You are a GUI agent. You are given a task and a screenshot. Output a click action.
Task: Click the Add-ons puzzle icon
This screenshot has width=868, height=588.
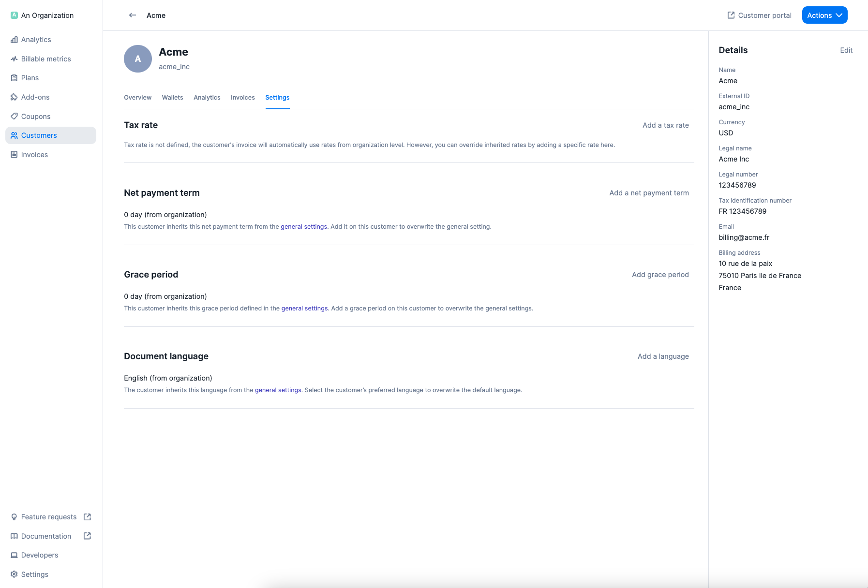click(14, 97)
